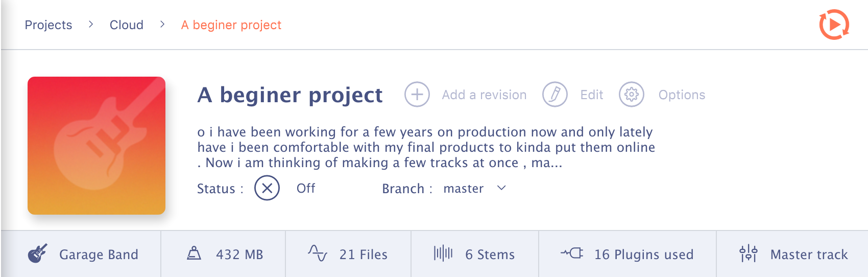This screenshot has width=868, height=277.
Task: Click the waveform Files icon
Action: (318, 253)
